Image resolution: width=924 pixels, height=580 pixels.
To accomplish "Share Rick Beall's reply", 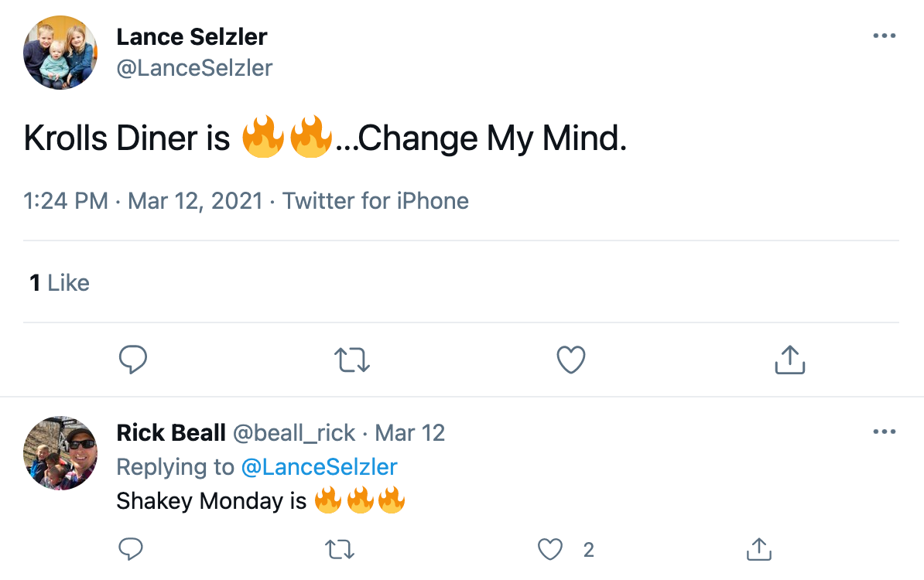I will [758, 550].
